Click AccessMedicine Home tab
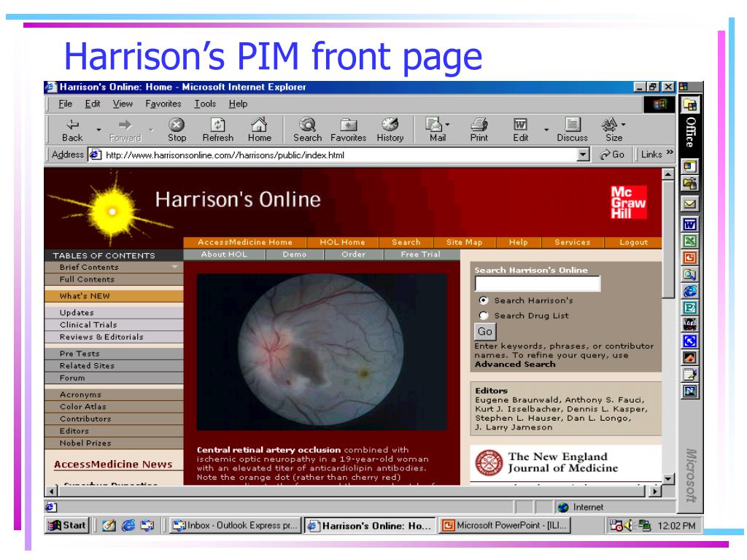Viewport: 747px width, 560px height. (x=245, y=242)
